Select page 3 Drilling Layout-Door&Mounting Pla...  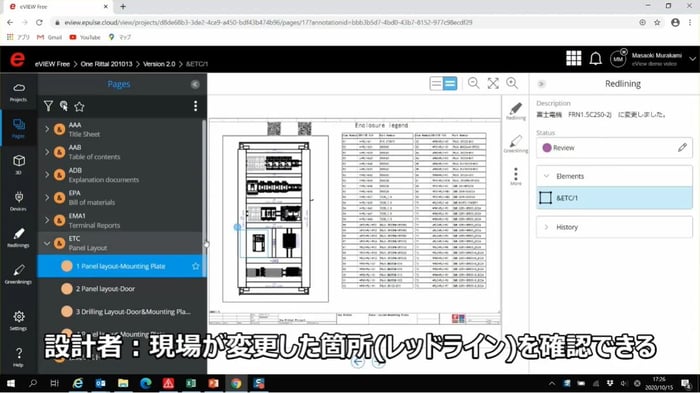121,312
